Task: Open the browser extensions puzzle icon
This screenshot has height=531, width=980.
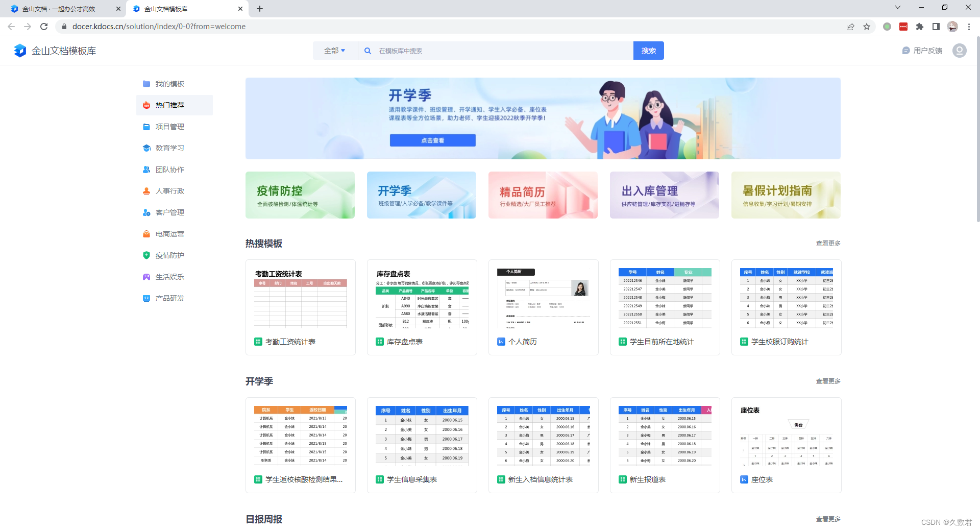Action: (x=920, y=27)
